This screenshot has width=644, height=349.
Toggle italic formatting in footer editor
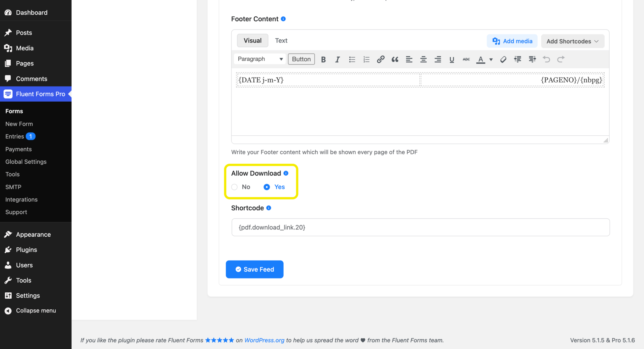pyautogui.click(x=337, y=59)
